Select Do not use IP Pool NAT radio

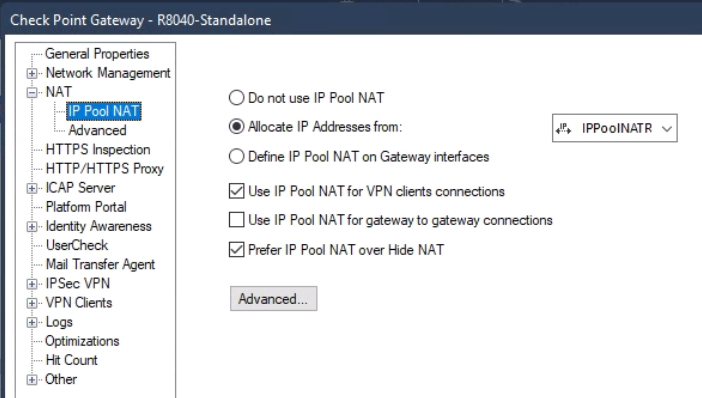(x=236, y=98)
